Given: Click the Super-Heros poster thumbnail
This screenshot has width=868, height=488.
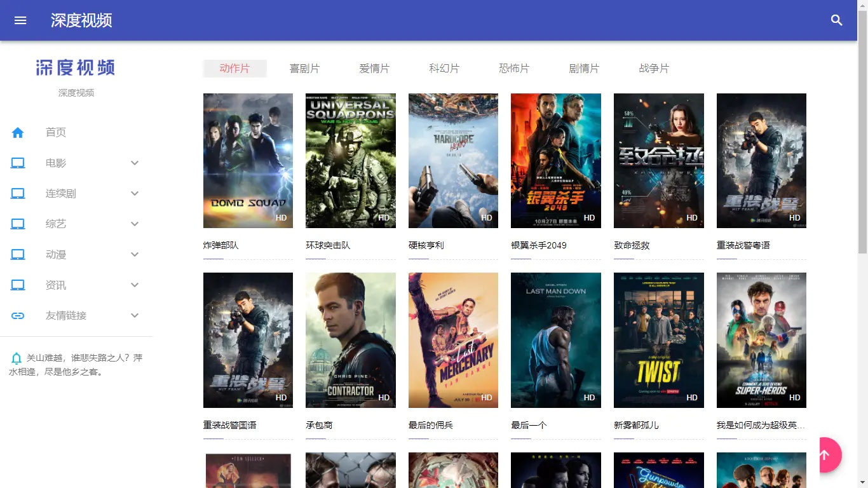Looking at the screenshot, I should [761, 340].
